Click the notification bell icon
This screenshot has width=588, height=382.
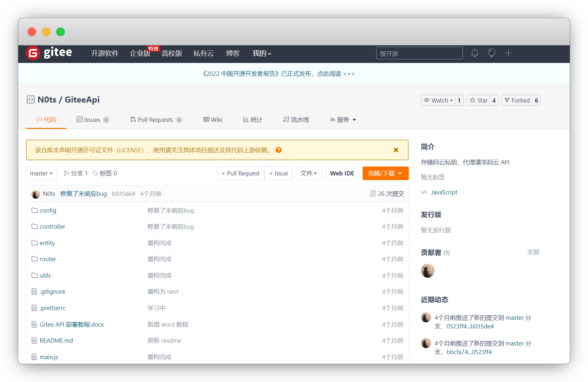point(475,53)
